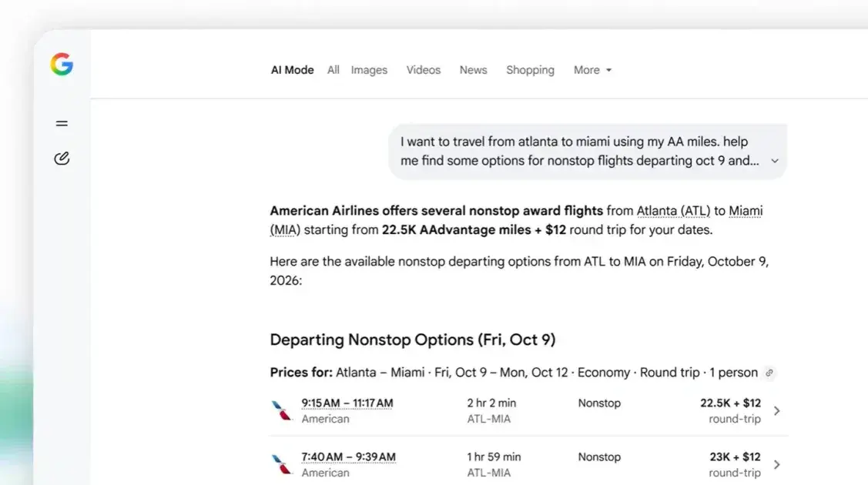Image resolution: width=868 pixels, height=485 pixels.
Task: Switch to the Images tab
Action: pos(369,70)
